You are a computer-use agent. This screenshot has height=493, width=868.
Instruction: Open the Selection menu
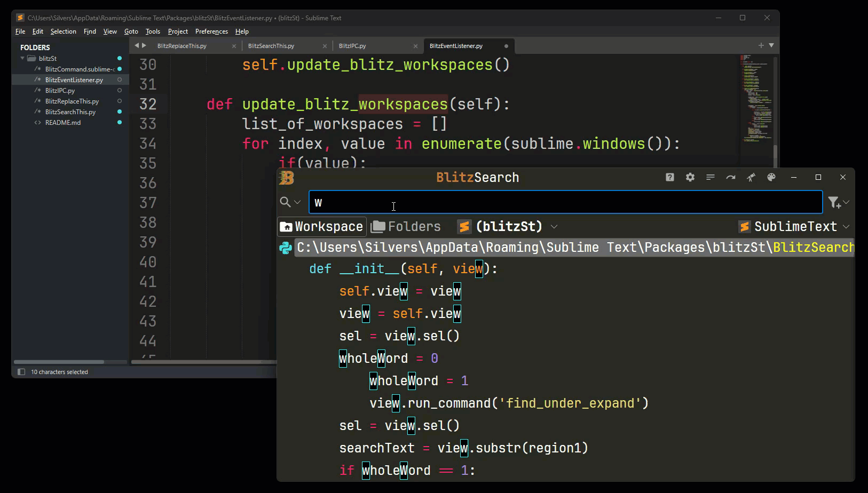tap(63, 31)
